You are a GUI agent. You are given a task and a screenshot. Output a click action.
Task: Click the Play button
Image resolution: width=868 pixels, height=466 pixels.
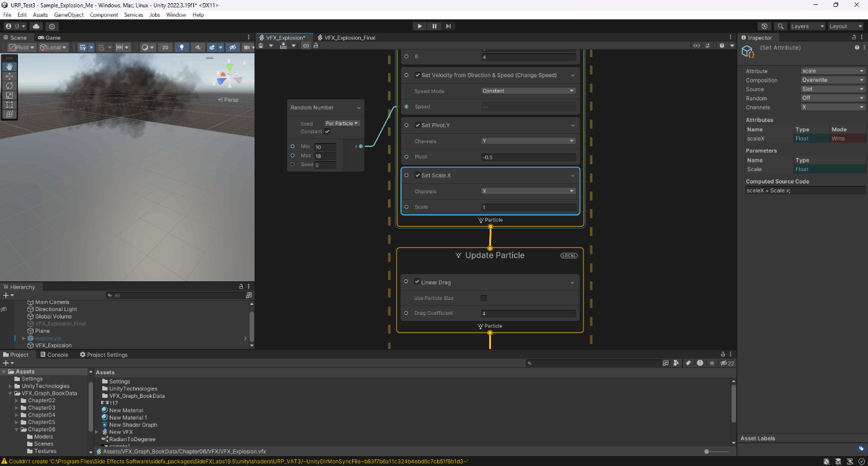[x=420, y=26]
